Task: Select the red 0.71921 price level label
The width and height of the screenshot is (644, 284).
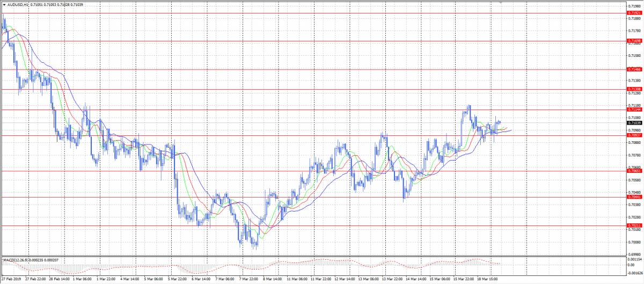Action: [x=634, y=13]
